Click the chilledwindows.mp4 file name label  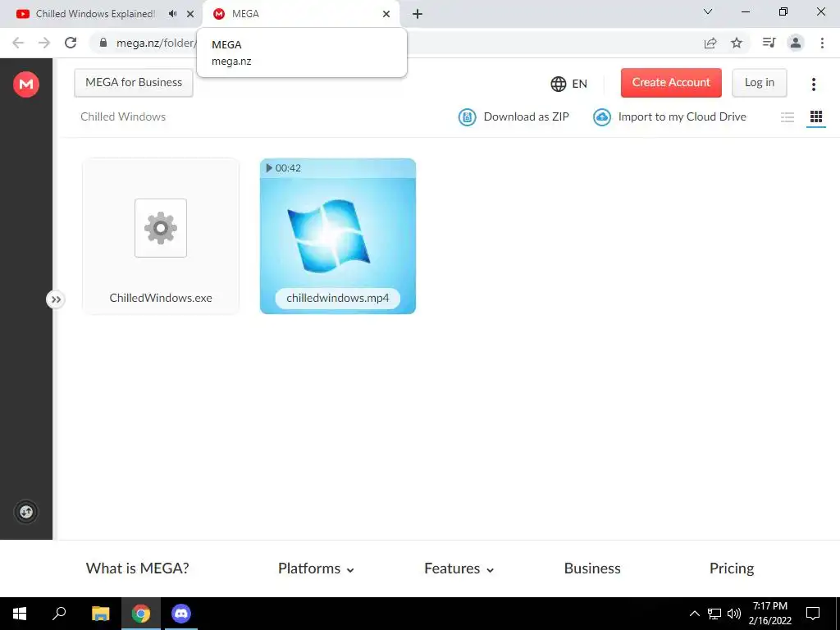(x=338, y=299)
